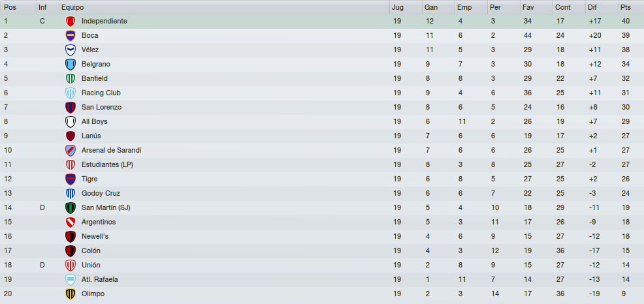Select the Olimpo yellow-black striped badge
644x304 pixels.
pos(71,294)
